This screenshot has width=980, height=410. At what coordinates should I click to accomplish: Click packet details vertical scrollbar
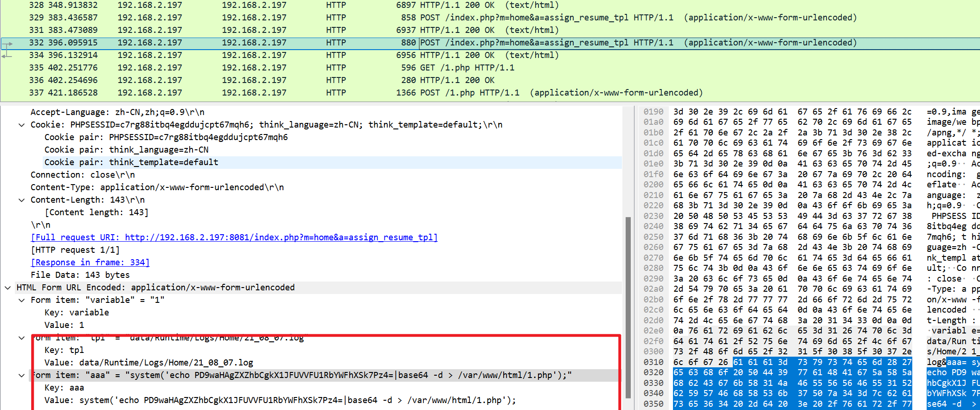[628, 307]
